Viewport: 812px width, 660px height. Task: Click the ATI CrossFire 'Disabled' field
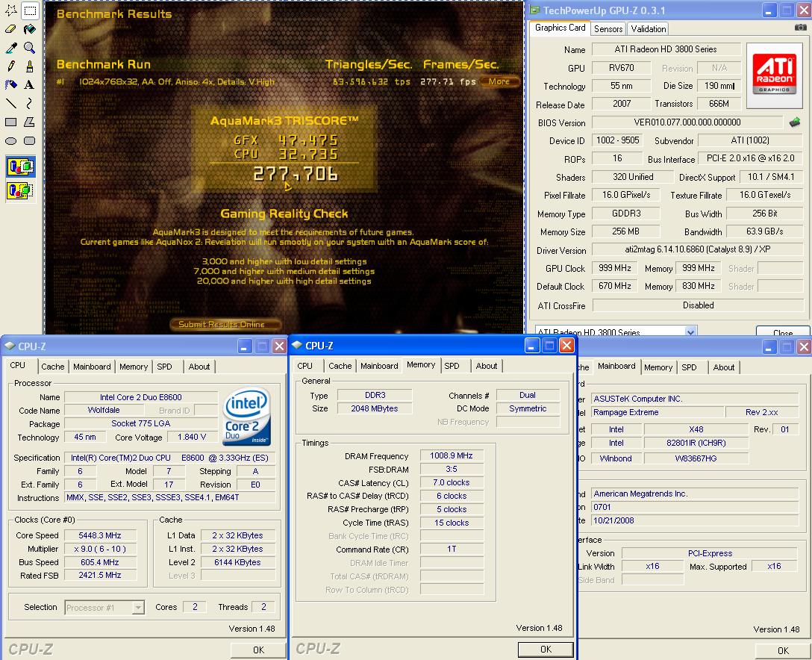(698, 305)
